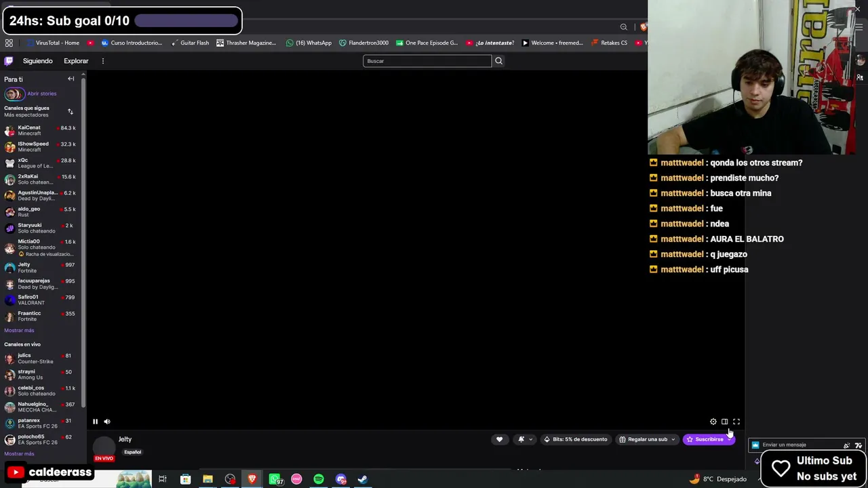Image resolution: width=868 pixels, height=488 pixels.
Task: Open Steam from the taskbar
Action: pyautogui.click(x=363, y=479)
